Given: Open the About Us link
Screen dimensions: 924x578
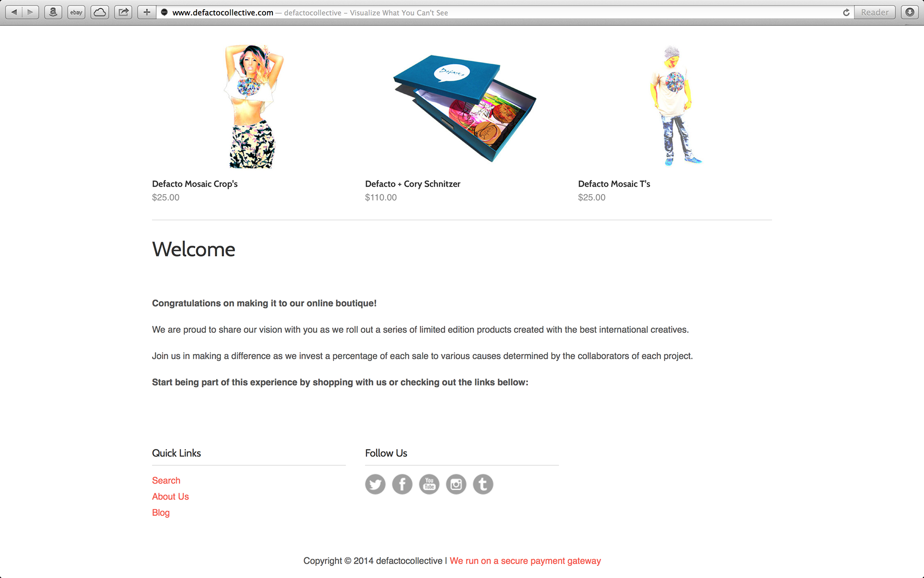Looking at the screenshot, I should (170, 497).
